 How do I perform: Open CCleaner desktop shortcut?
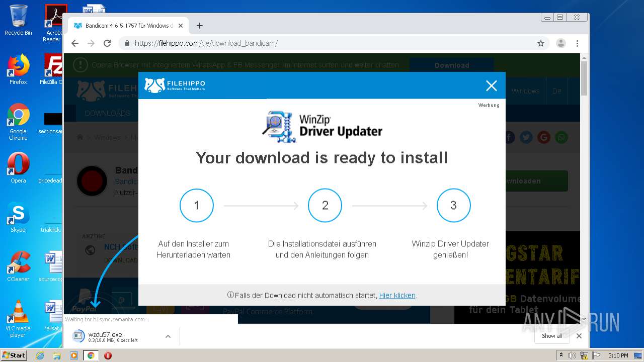(x=18, y=266)
